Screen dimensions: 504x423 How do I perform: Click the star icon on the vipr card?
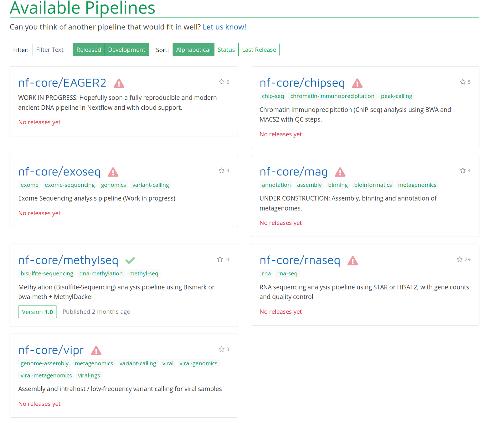pos(221,349)
